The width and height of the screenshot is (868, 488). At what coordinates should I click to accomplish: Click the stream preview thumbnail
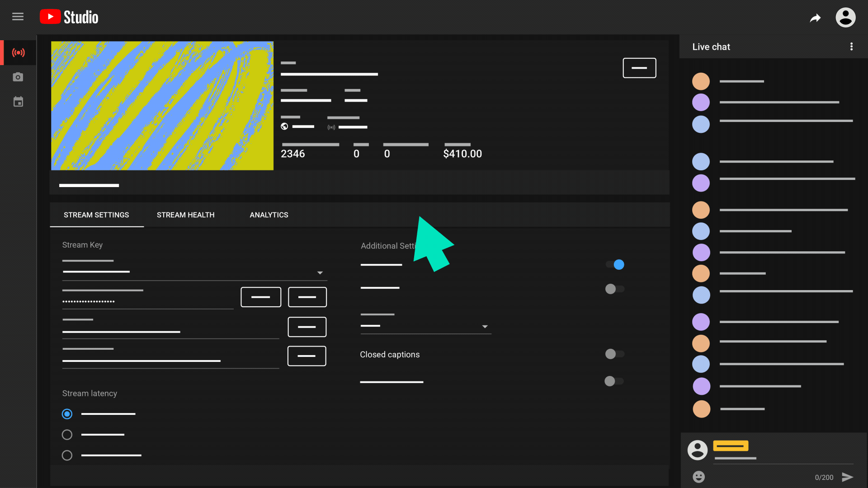click(x=162, y=106)
